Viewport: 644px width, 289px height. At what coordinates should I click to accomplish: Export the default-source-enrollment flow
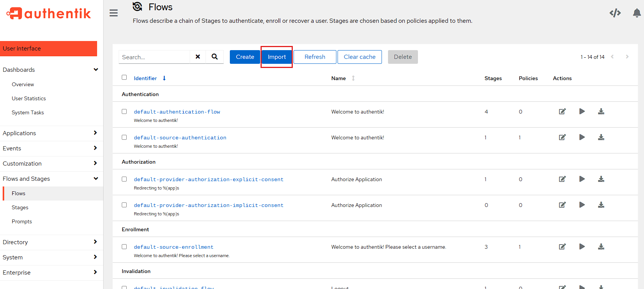(601, 247)
